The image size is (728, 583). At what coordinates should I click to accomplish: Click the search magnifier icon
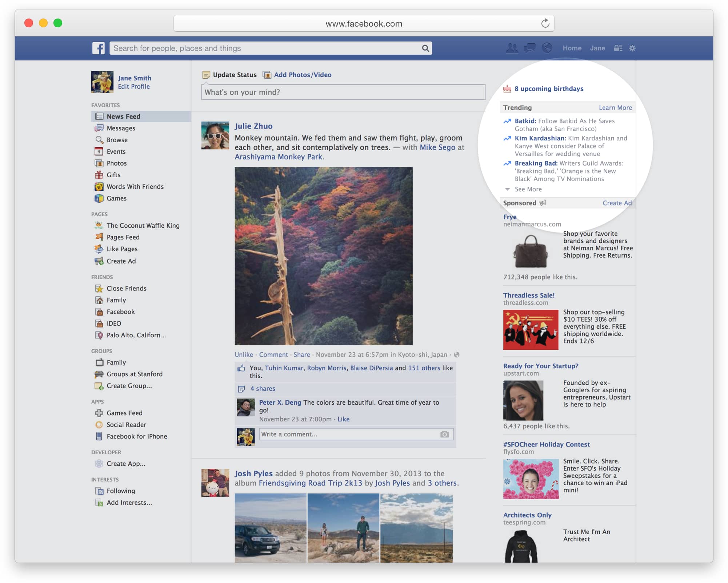(425, 48)
